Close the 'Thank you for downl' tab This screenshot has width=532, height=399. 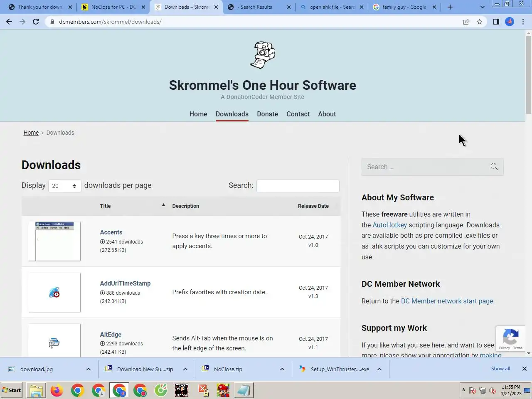(x=70, y=7)
